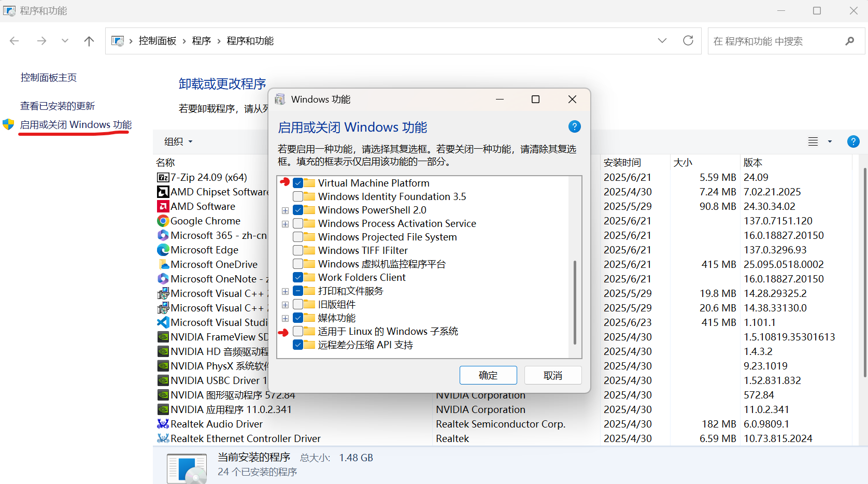Expand the 打印和文件服务 node
The width and height of the screenshot is (868, 484).
tap(285, 291)
